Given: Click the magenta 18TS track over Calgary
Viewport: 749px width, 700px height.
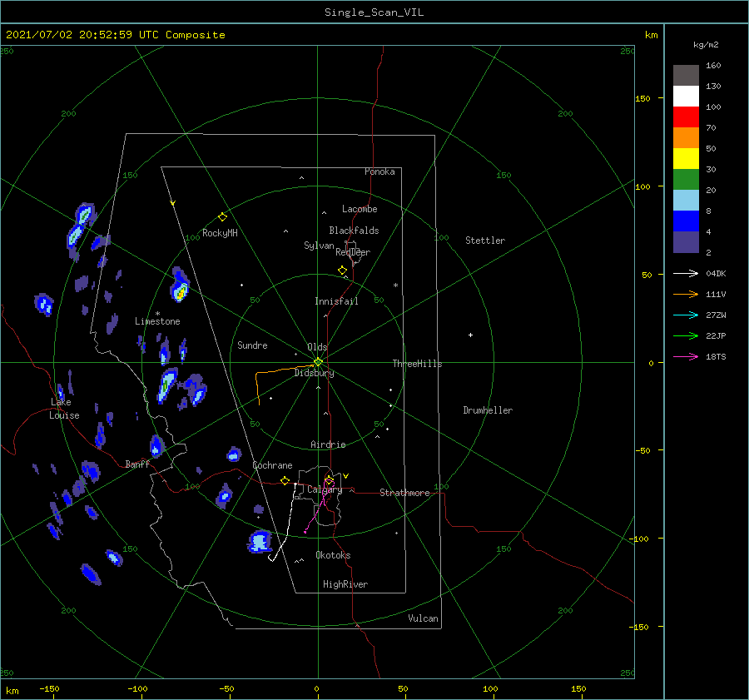Looking at the screenshot, I should click(x=318, y=505).
